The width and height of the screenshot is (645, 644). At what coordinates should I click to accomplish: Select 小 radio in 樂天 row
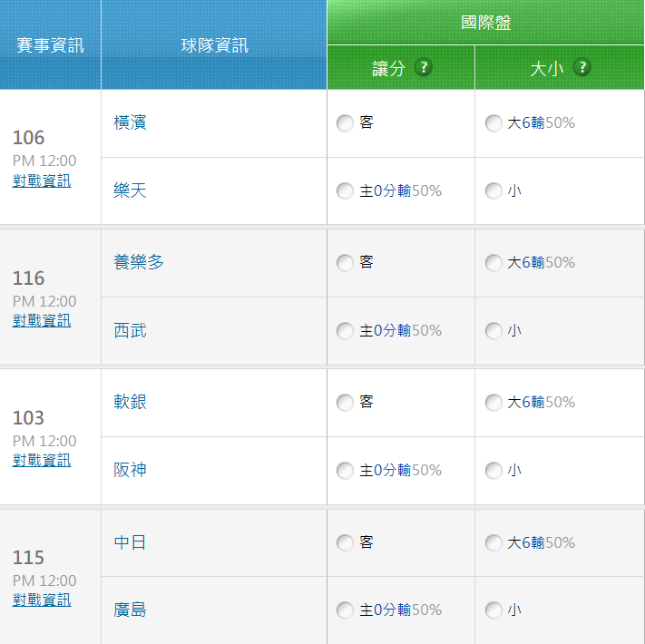point(494,191)
